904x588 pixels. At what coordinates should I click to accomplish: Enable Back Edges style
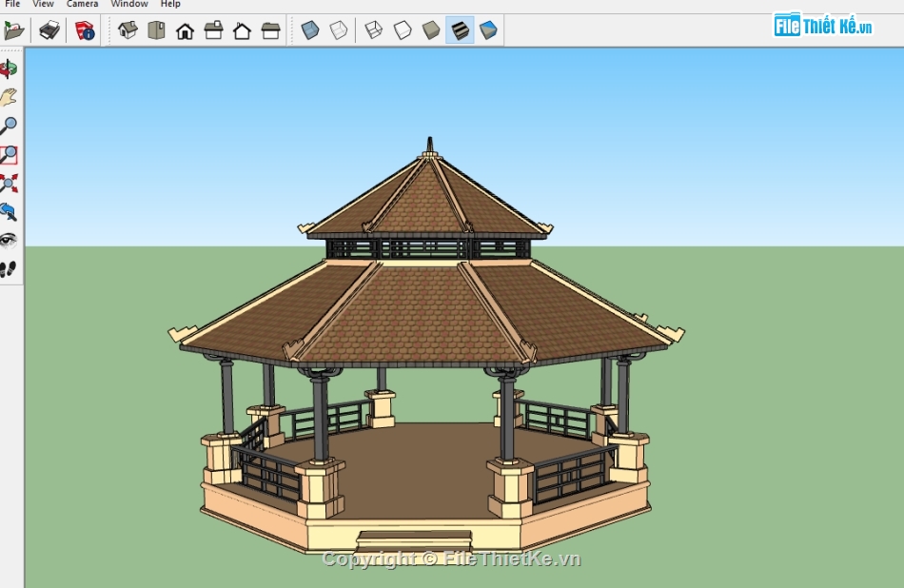[x=339, y=30]
